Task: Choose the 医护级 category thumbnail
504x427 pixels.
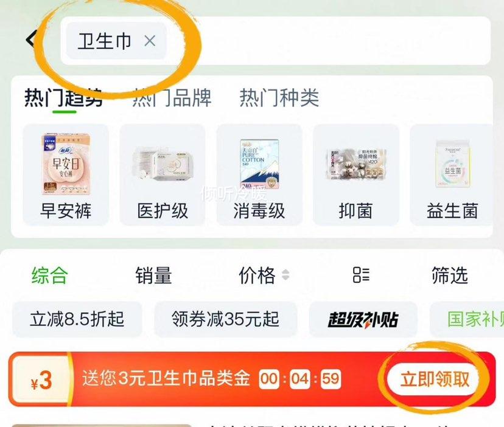Action: pos(163,175)
